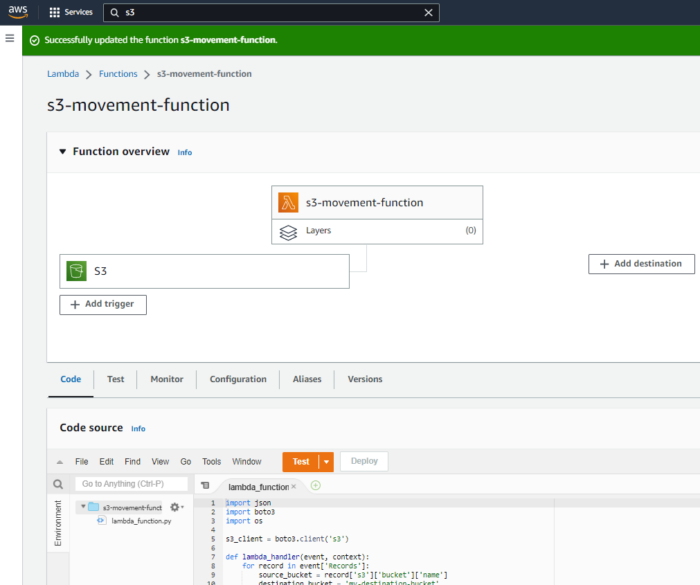
Task: Click the s3-movement-function box in diagram
Action: click(377, 203)
